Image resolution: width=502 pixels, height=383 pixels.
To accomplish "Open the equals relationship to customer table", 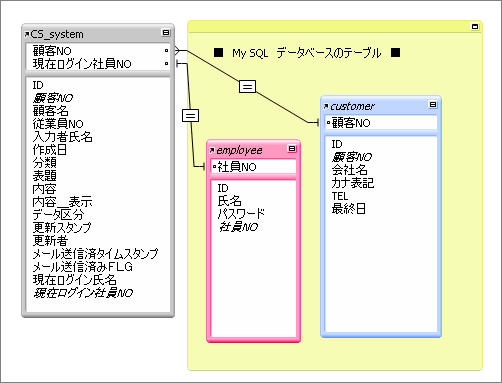I will coord(247,87).
